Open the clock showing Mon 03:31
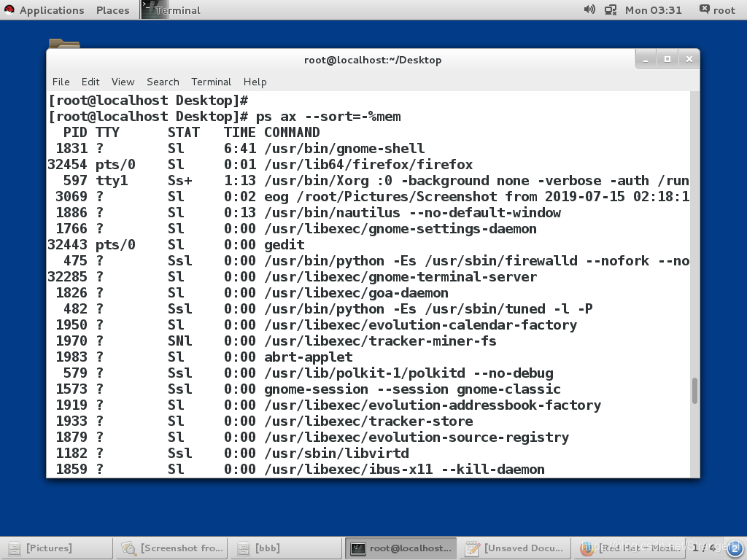Viewport: 747px width, 560px height. click(653, 10)
